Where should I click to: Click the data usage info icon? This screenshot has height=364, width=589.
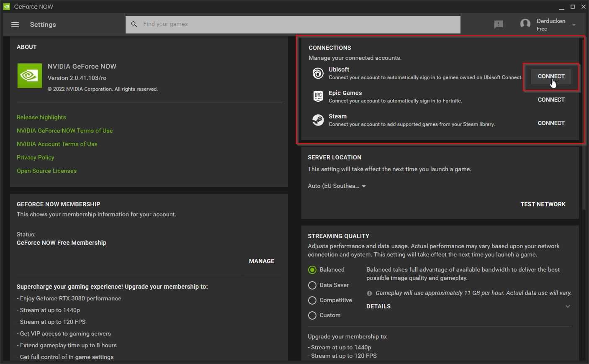point(369,293)
